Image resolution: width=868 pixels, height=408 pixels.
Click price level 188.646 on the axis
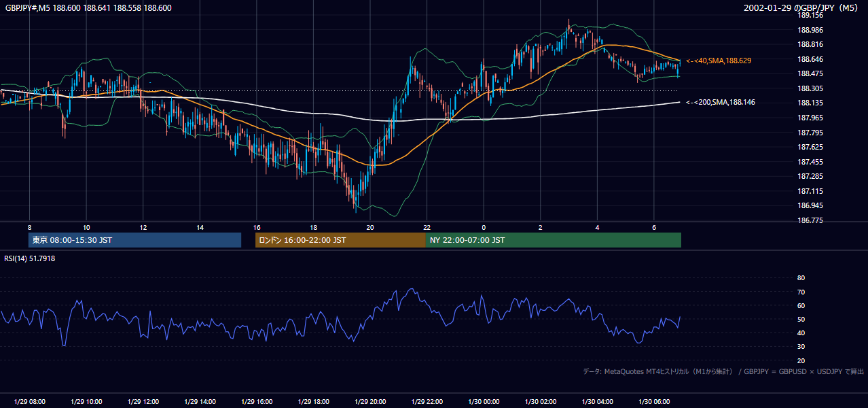[x=810, y=59]
